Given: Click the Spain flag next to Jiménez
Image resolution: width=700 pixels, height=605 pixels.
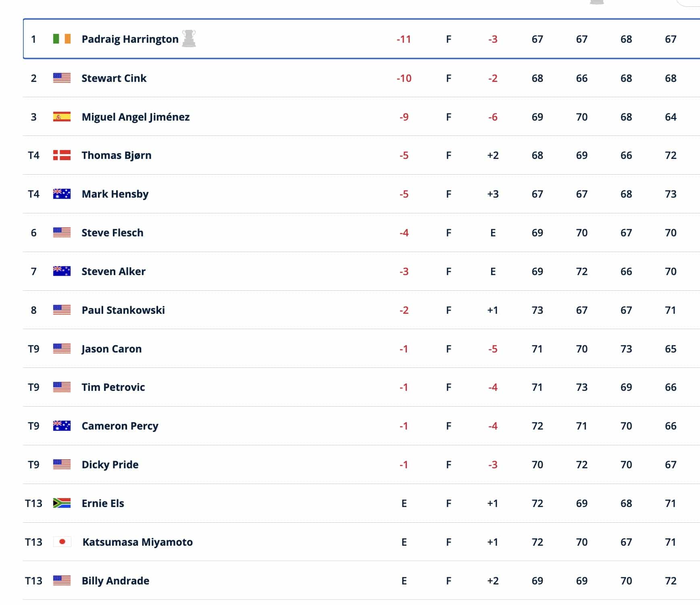Looking at the screenshot, I should tap(62, 117).
